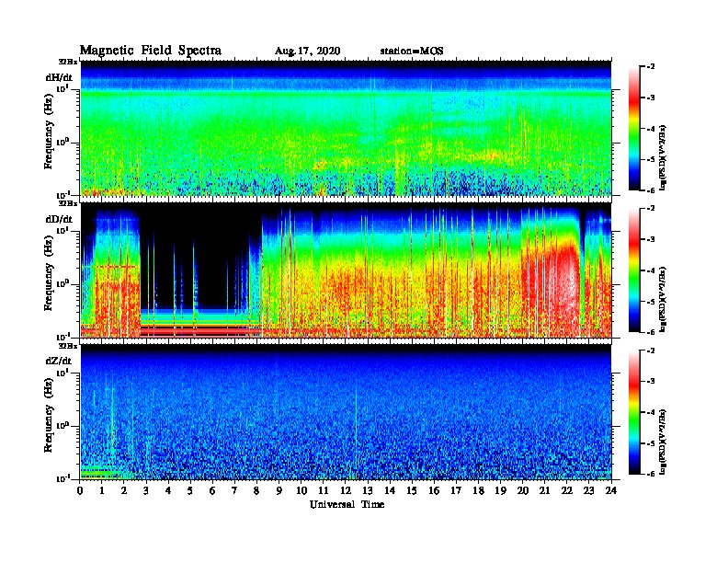Image resolution: width=728 pixels, height=563 pixels.
Task: Click the dD/dt panel label
Action: [59, 219]
